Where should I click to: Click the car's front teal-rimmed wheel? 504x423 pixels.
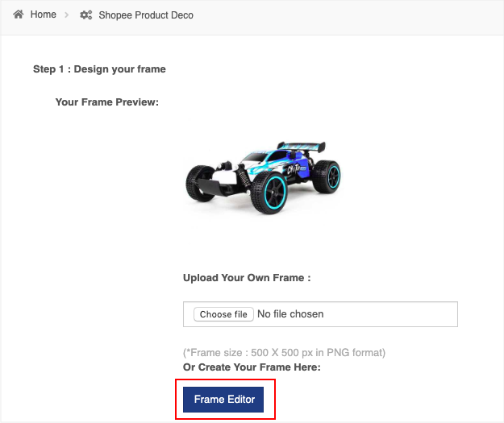269,193
